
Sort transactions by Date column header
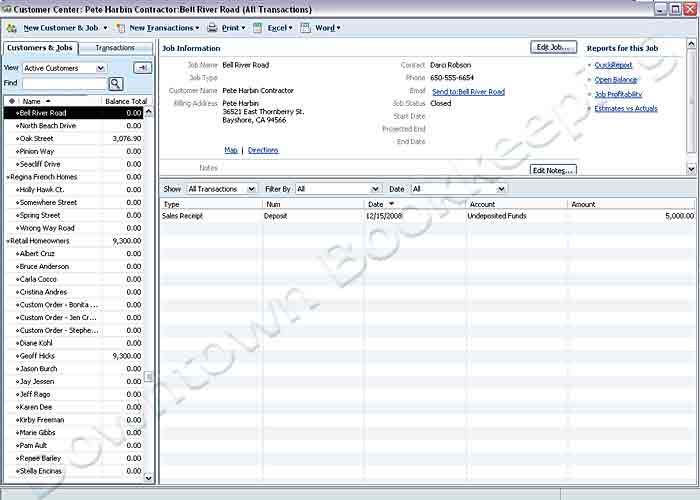415,204
